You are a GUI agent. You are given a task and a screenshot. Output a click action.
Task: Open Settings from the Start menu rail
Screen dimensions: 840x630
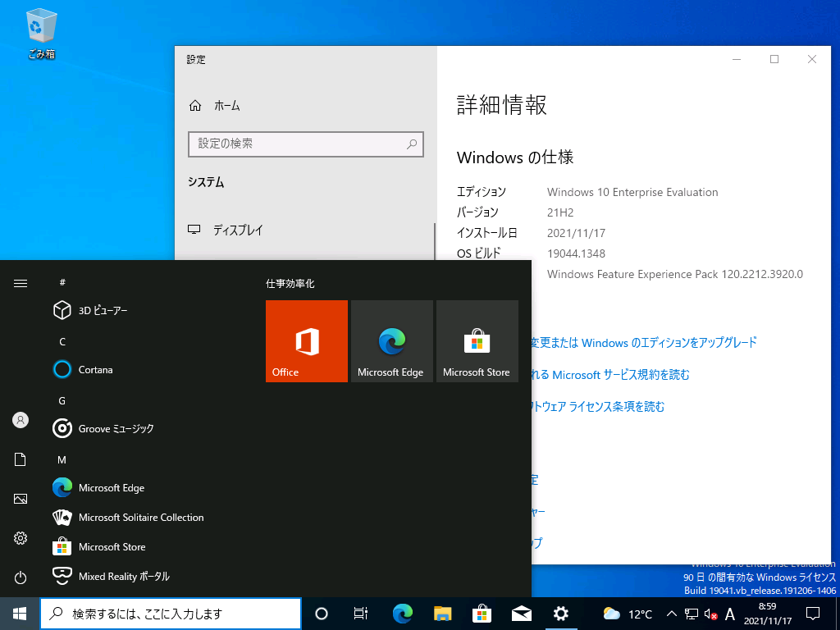click(x=20, y=537)
